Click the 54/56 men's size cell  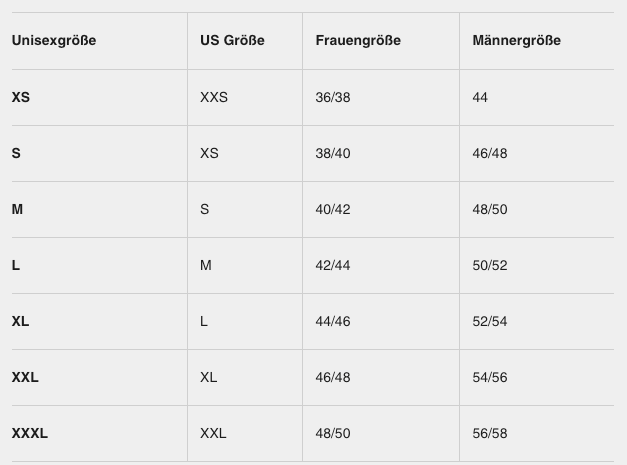490,378
